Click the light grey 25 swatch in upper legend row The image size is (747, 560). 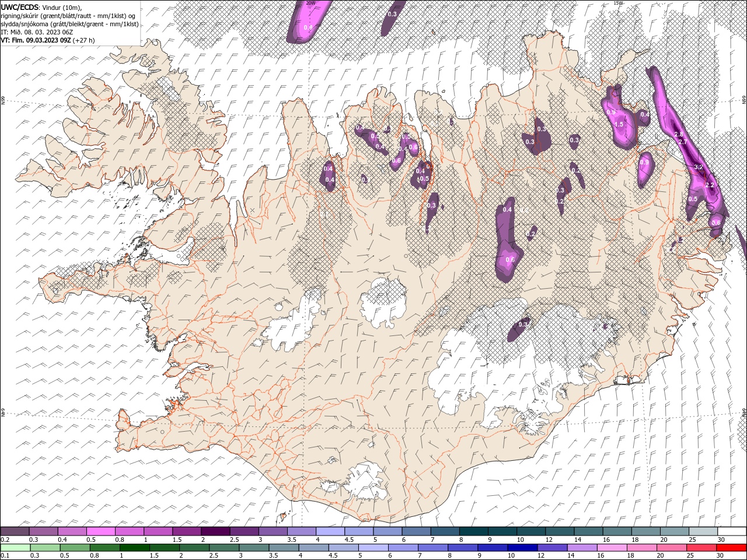[703, 531]
